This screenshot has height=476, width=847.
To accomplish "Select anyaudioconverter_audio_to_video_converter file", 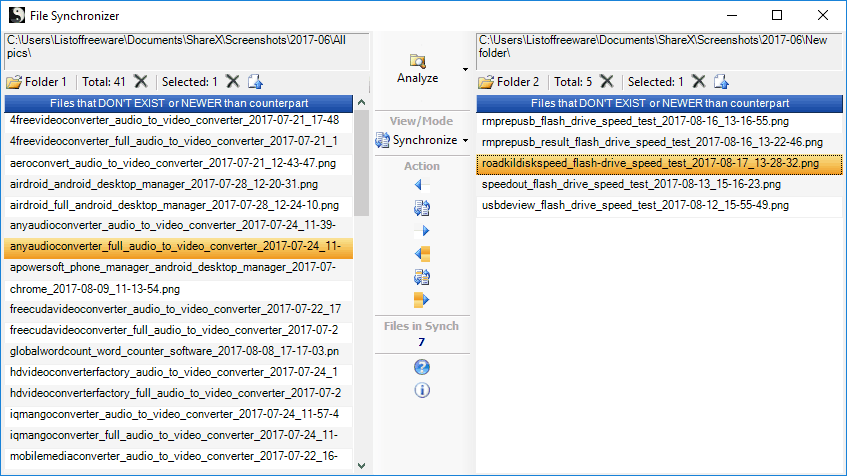I will pyautogui.click(x=178, y=225).
